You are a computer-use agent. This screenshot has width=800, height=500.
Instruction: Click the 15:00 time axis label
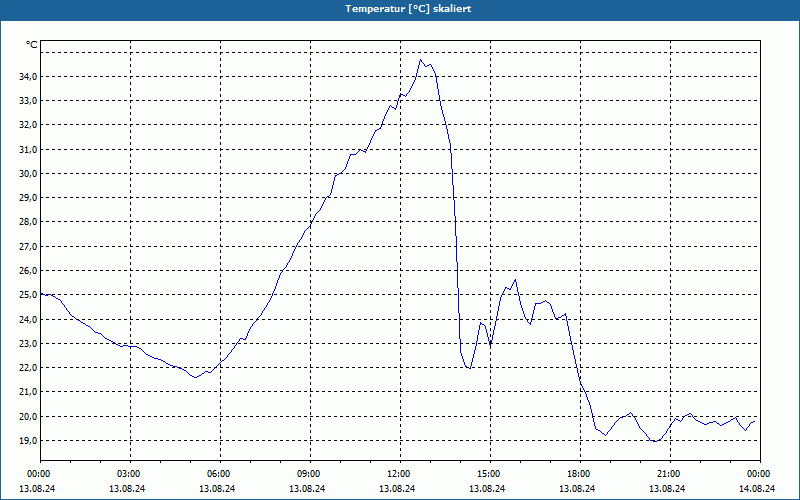tap(490, 474)
